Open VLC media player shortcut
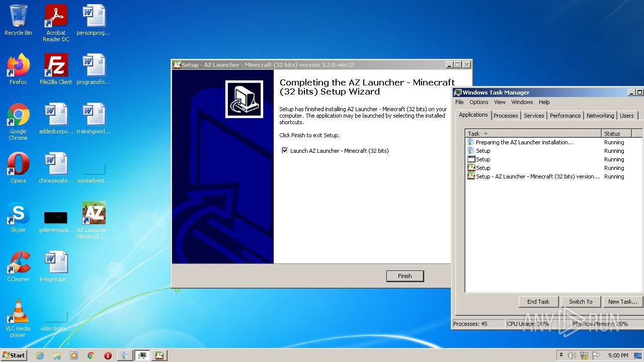The image size is (644, 362). [x=18, y=319]
